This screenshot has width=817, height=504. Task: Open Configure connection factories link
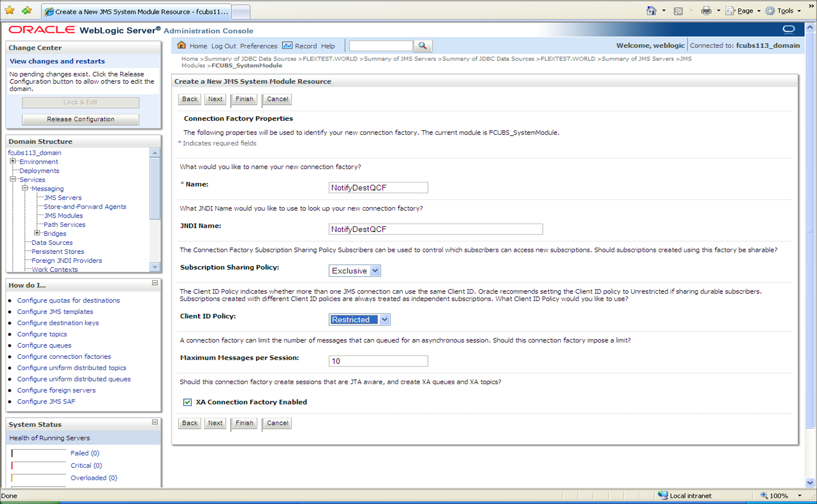(64, 357)
